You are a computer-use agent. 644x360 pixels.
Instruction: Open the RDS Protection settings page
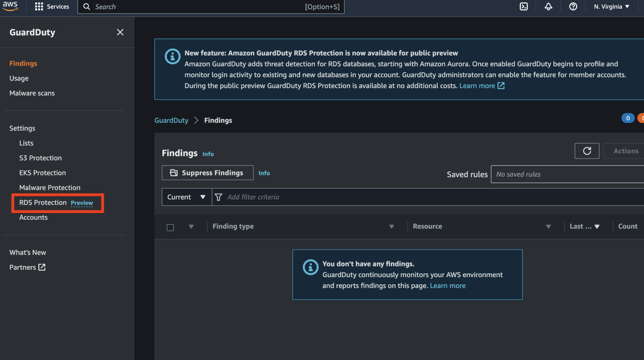[43, 202]
